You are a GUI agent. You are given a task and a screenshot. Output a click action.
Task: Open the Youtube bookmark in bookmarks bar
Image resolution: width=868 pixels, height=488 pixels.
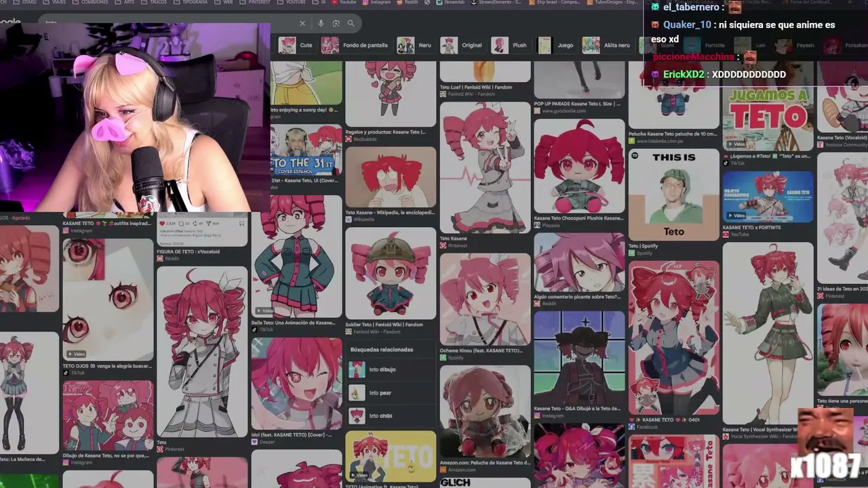click(x=344, y=2)
